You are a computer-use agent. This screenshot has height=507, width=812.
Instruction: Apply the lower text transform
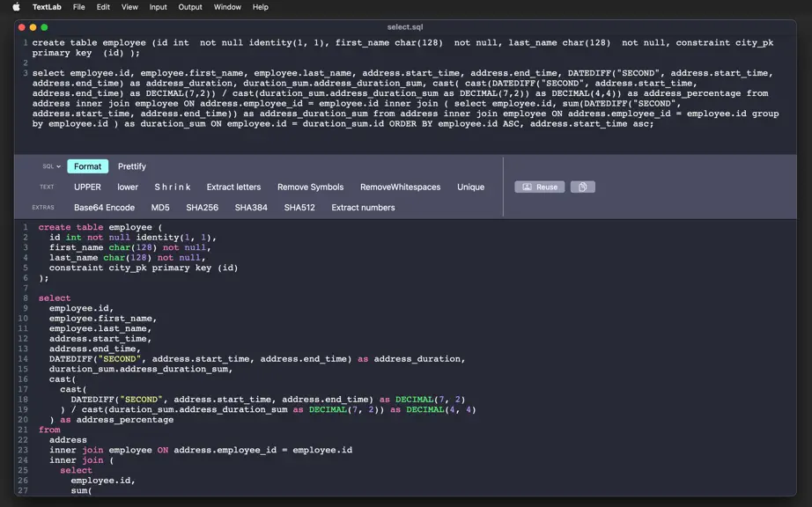click(x=128, y=187)
